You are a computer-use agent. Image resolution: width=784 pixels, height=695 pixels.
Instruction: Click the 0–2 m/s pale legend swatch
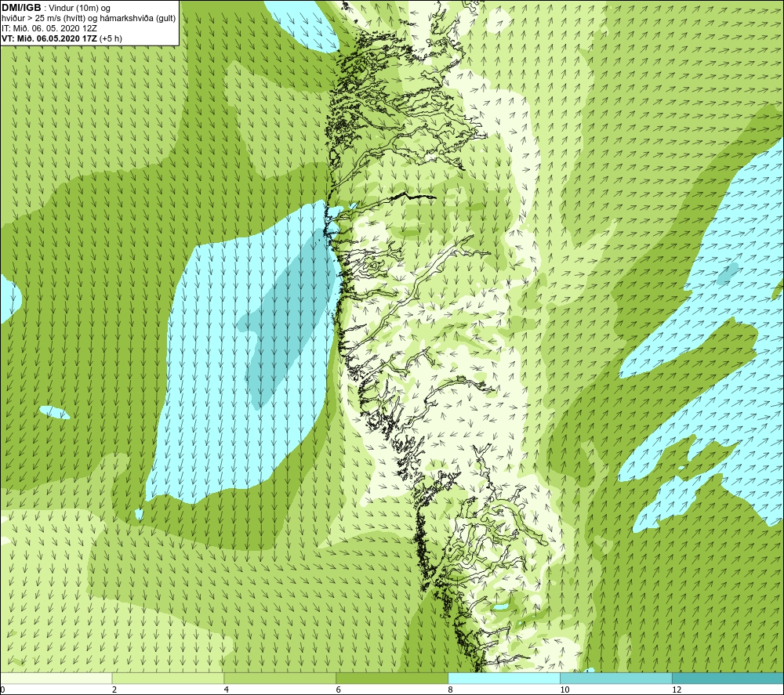click(56, 679)
